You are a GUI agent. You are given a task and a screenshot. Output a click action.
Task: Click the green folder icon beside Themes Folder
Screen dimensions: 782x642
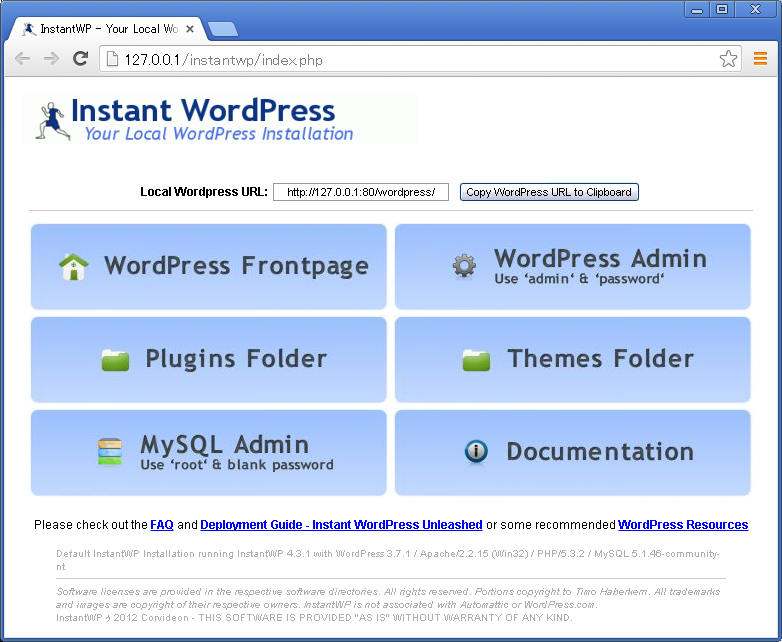(x=476, y=360)
